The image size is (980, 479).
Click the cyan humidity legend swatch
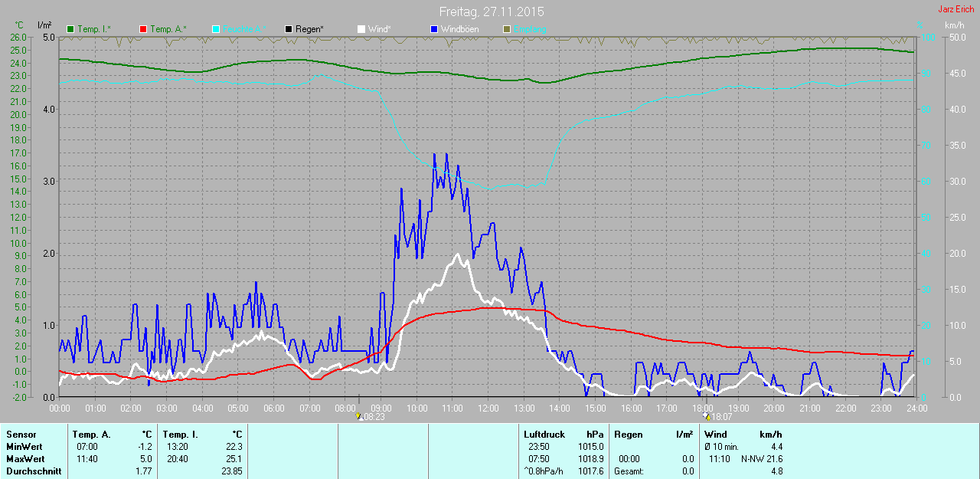(x=216, y=29)
